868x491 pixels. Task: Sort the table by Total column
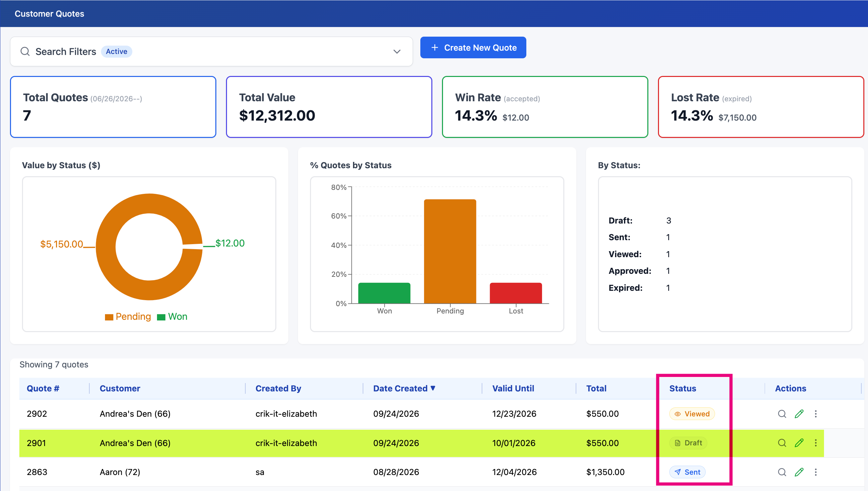pos(596,388)
